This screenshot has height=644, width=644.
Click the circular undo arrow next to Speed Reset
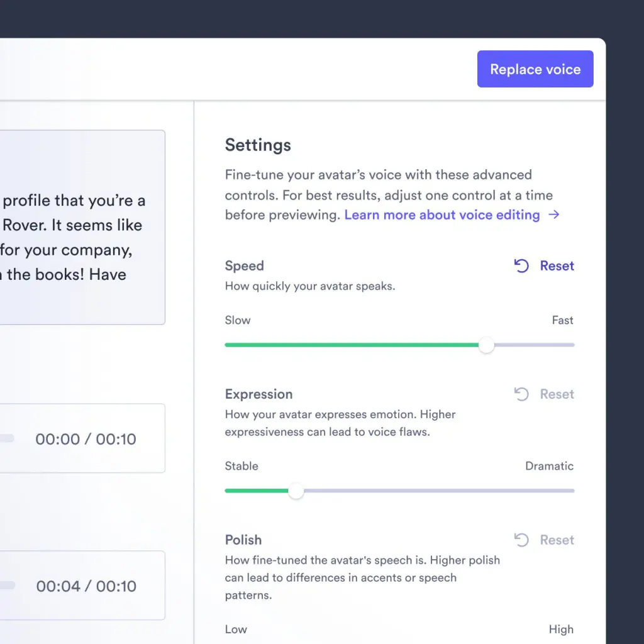point(521,265)
